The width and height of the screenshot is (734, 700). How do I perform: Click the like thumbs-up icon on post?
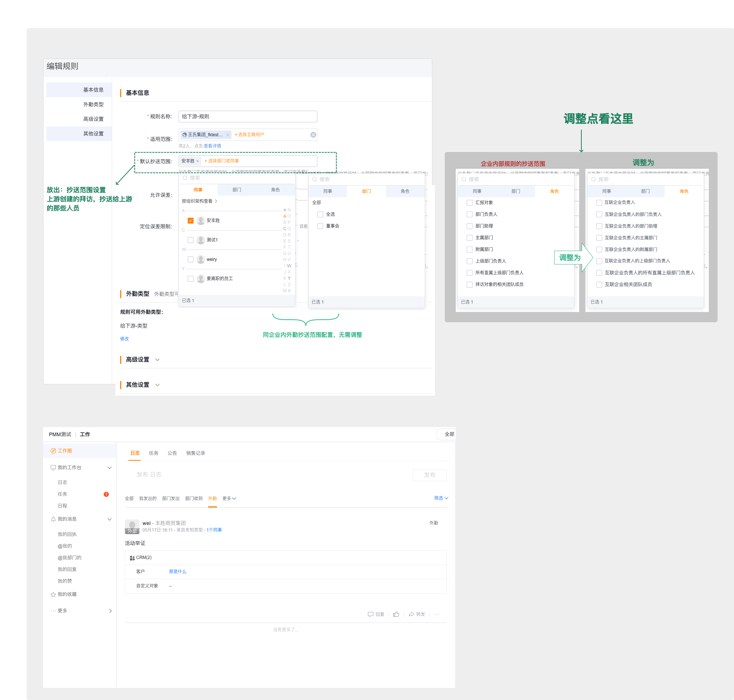396,614
